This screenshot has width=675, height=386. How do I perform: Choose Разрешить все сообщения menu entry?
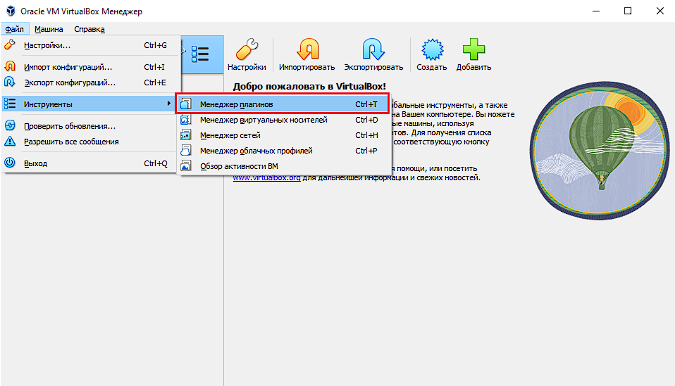[90, 142]
